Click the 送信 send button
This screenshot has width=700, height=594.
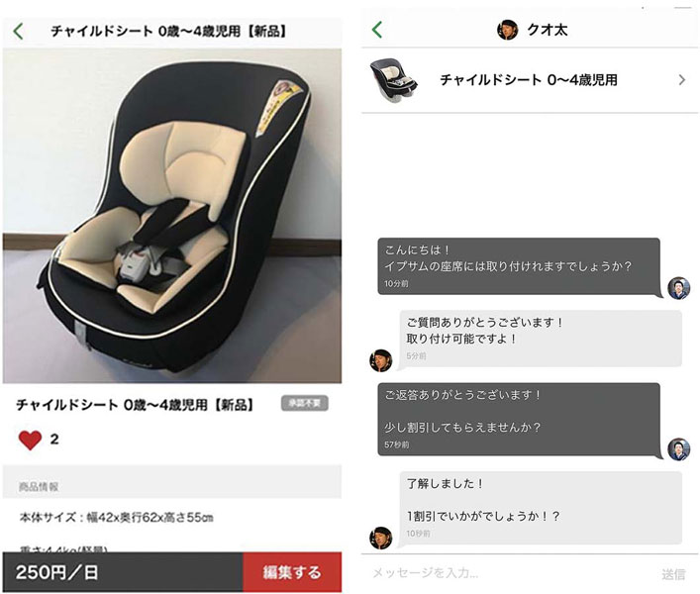click(x=673, y=574)
